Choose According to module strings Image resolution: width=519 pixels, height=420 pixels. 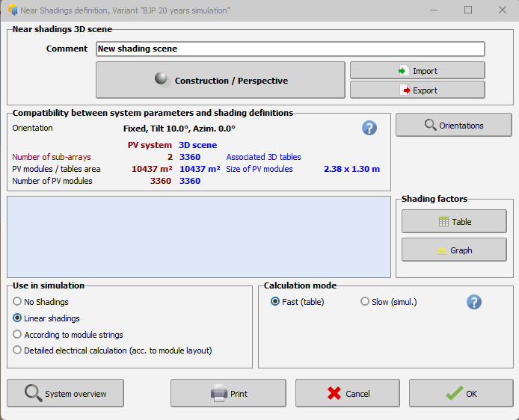pyautogui.click(x=17, y=335)
